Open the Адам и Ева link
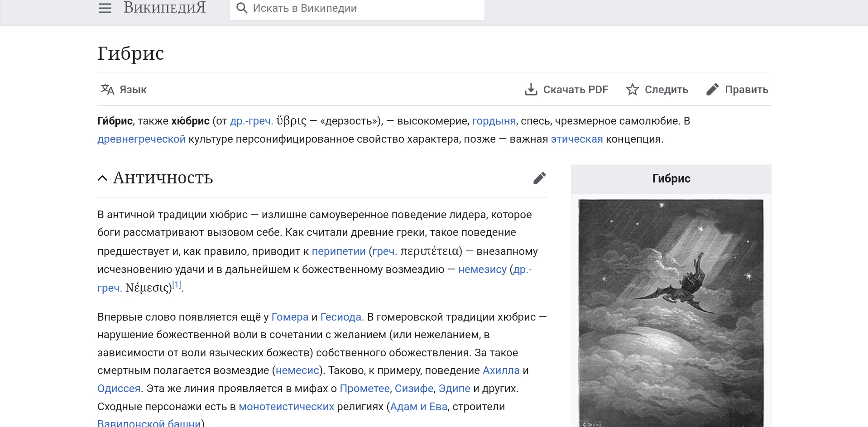Image resolution: width=868 pixels, height=427 pixels. (419, 407)
